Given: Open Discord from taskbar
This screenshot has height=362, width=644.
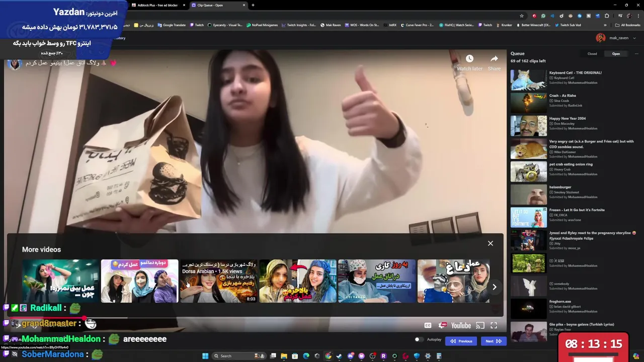Looking at the screenshot, I should 350,356.
